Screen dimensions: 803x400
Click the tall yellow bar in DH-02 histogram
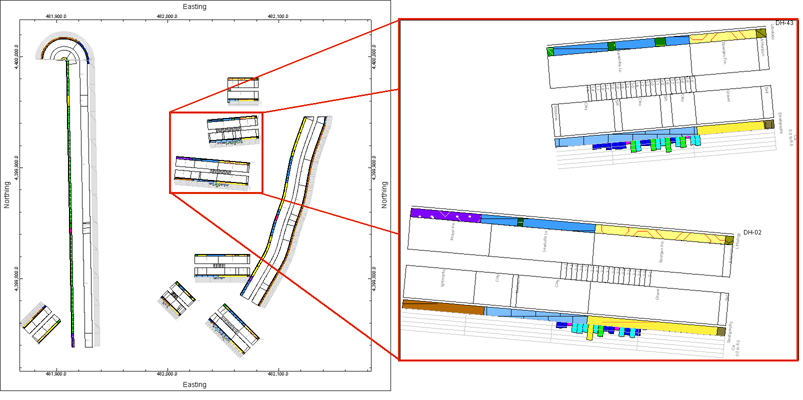pos(590,332)
